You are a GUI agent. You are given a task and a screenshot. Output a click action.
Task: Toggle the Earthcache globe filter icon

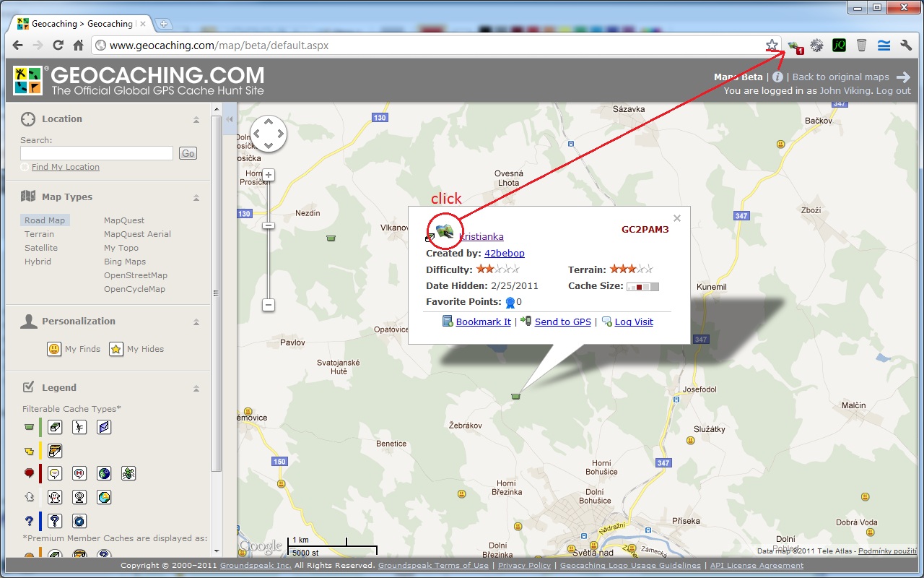coord(104,474)
